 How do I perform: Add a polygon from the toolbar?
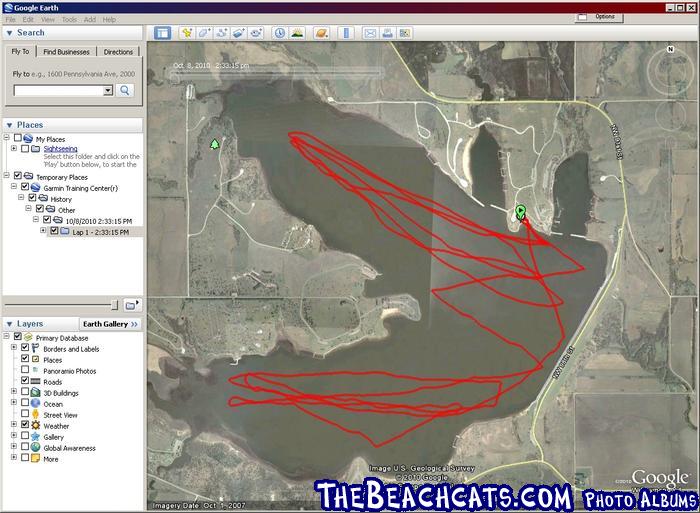tap(204, 33)
